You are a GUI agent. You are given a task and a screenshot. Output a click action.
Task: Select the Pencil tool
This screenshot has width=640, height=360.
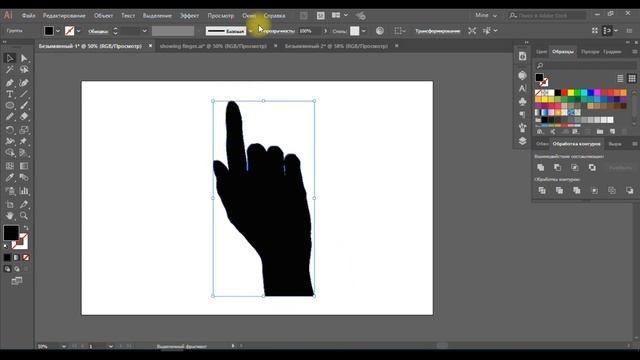click(x=10, y=117)
